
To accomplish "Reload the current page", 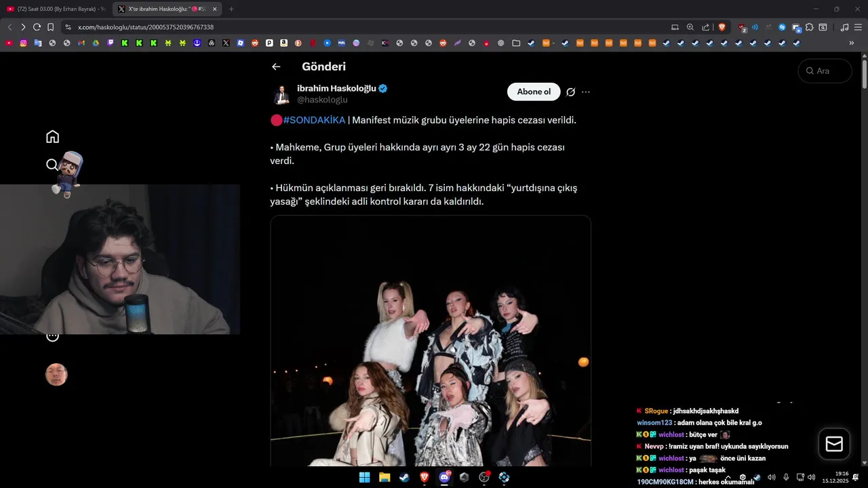I will [x=37, y=27].
